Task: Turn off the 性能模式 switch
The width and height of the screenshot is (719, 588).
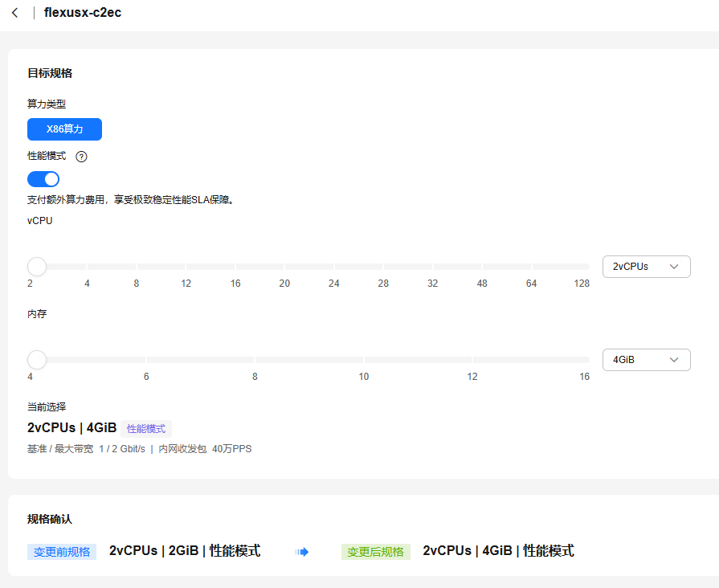Action: (x=43, y=179)
